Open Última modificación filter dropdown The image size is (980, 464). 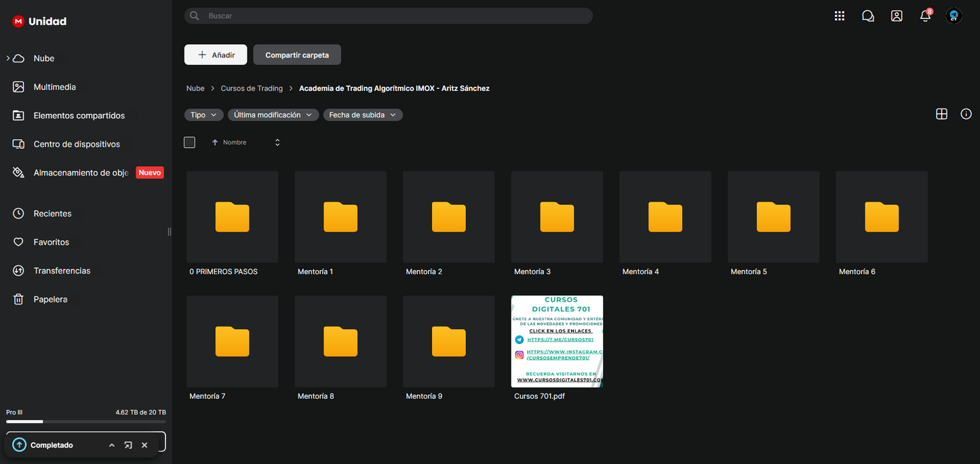(x=273, y=115)
